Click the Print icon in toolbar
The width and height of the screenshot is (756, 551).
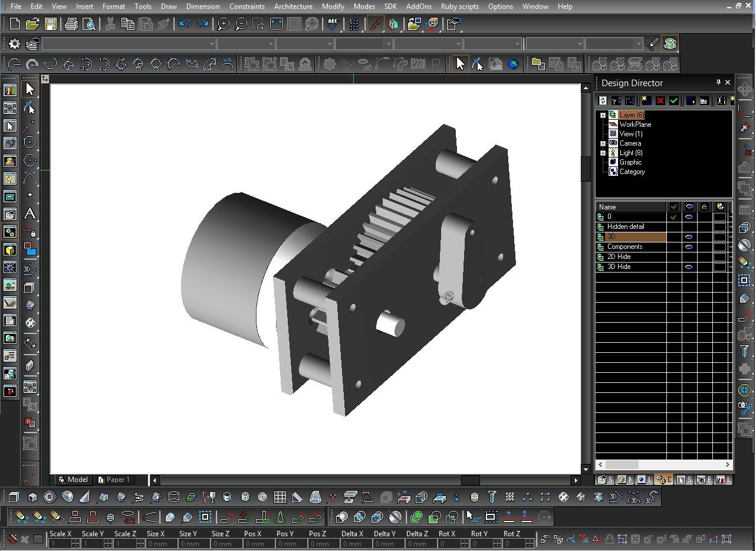tap(71, 24)
